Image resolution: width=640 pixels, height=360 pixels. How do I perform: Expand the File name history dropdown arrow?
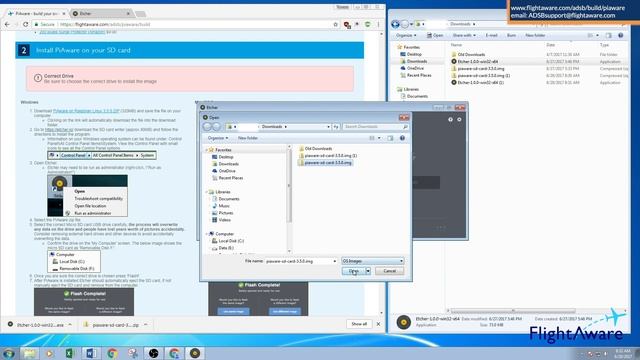coord(335,261)
